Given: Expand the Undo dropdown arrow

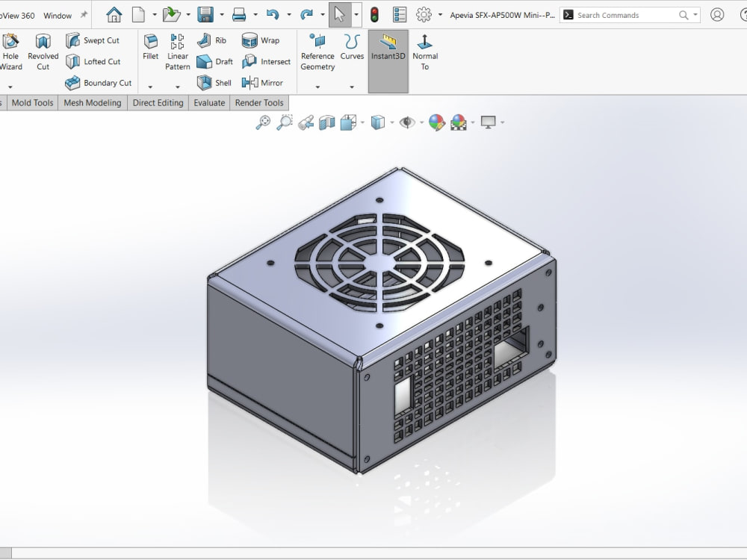Looking at the screenshot, I should pos(288,15).
